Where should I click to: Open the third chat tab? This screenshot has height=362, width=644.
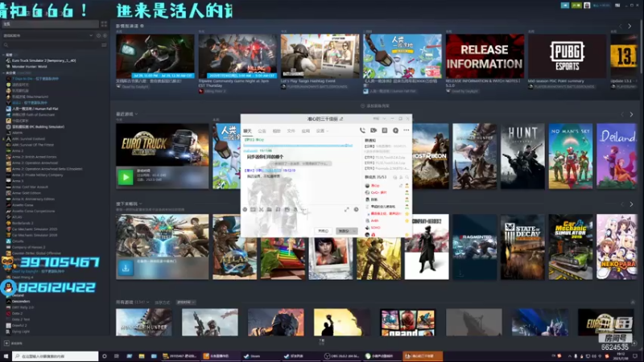276,131
